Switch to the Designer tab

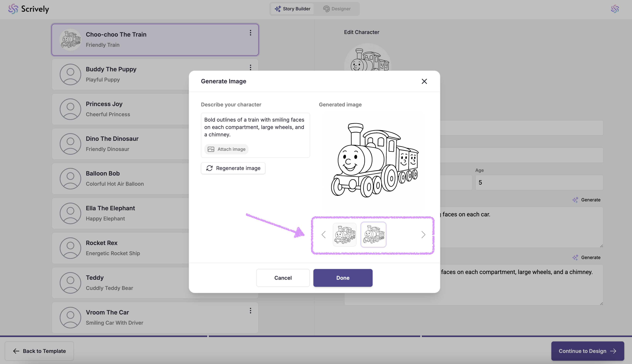pos(337,9)
